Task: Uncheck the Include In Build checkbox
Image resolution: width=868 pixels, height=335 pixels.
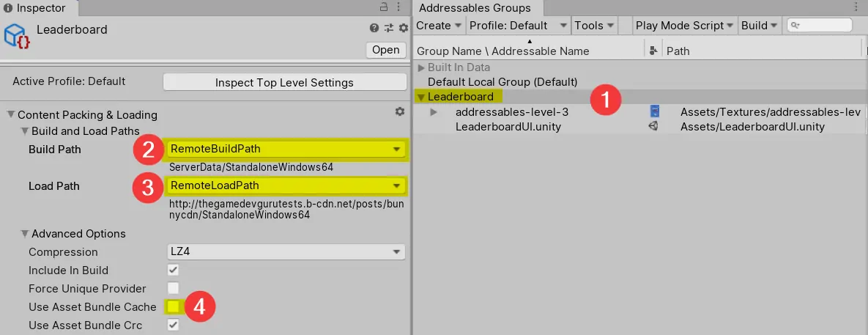Action: point(173,270)
